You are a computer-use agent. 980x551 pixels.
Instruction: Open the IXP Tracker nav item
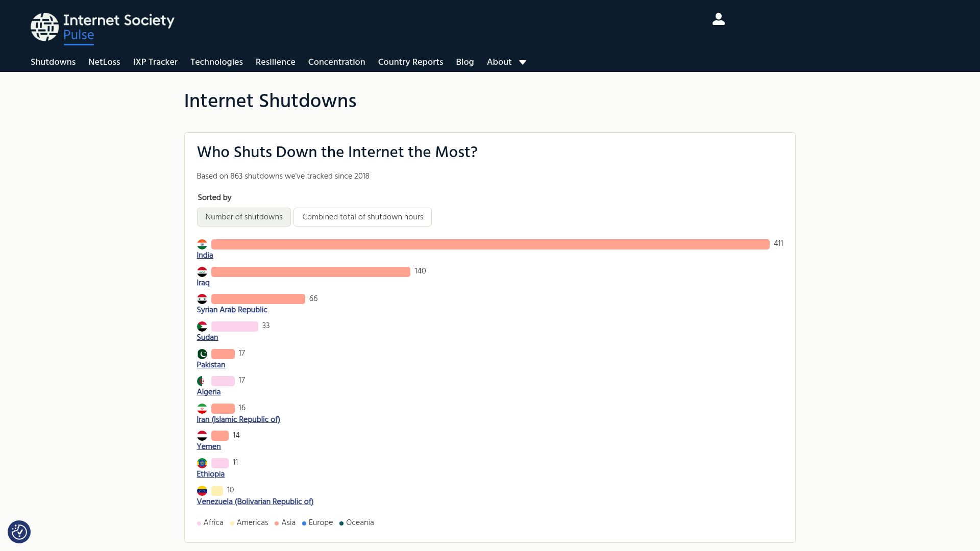[155, 62]
